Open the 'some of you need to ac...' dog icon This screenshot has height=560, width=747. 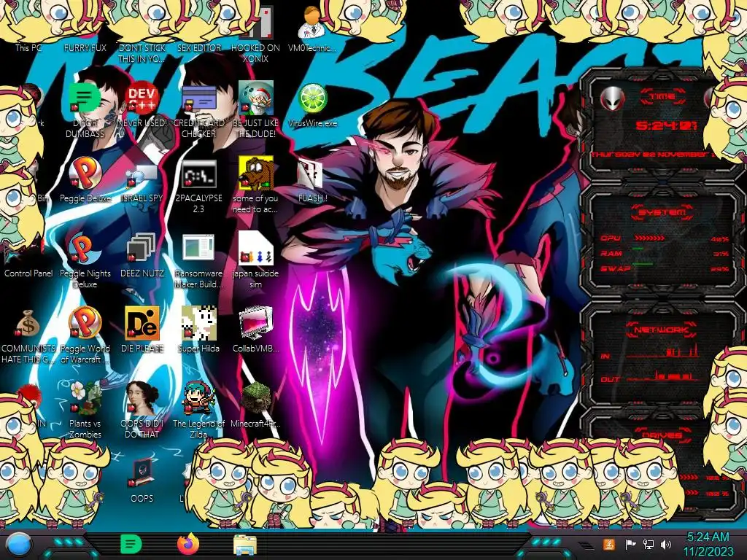(x=255, y=186)
